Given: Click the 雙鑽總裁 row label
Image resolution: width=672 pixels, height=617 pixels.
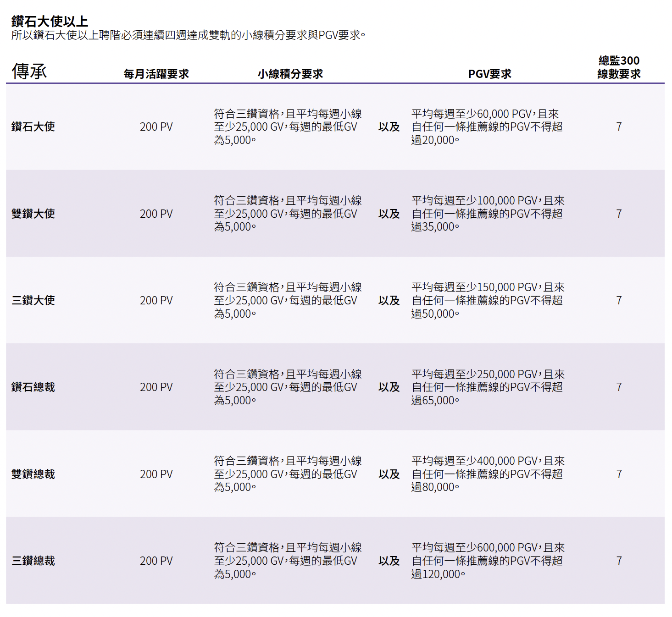Looking at the screenshot, I should (33, 474).
